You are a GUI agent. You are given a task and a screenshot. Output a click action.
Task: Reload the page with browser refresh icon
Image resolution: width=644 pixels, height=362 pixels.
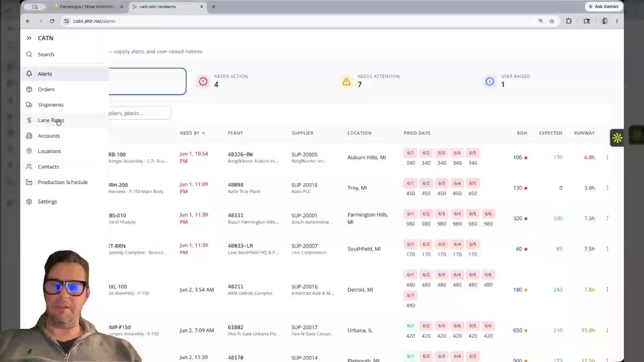[x=52, y=21]
